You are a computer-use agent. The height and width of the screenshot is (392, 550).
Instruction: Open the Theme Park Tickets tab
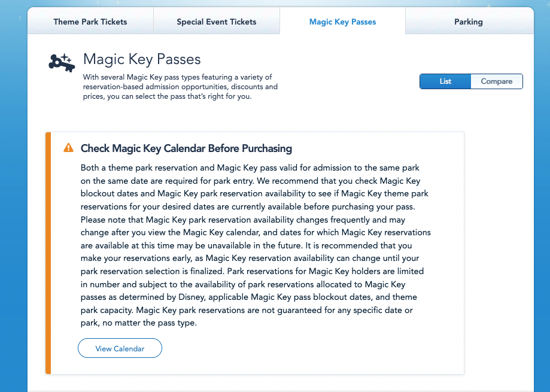[x=90, y=22]
